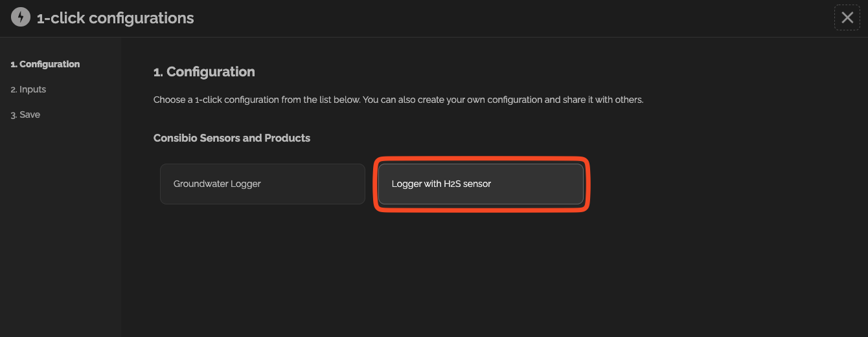This screenshot has width=868, height=337.
Task: Go to the 2. Inputs step
Action: pos(29,89)
